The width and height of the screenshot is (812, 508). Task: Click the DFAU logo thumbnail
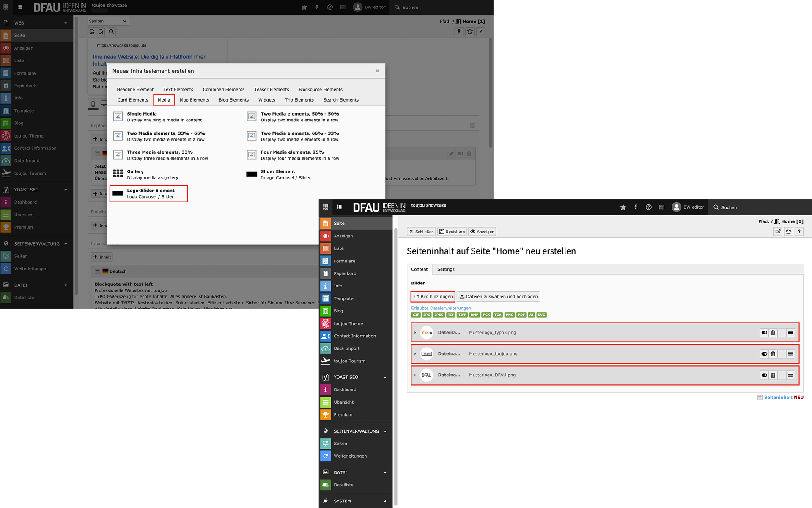coord(426,375)
